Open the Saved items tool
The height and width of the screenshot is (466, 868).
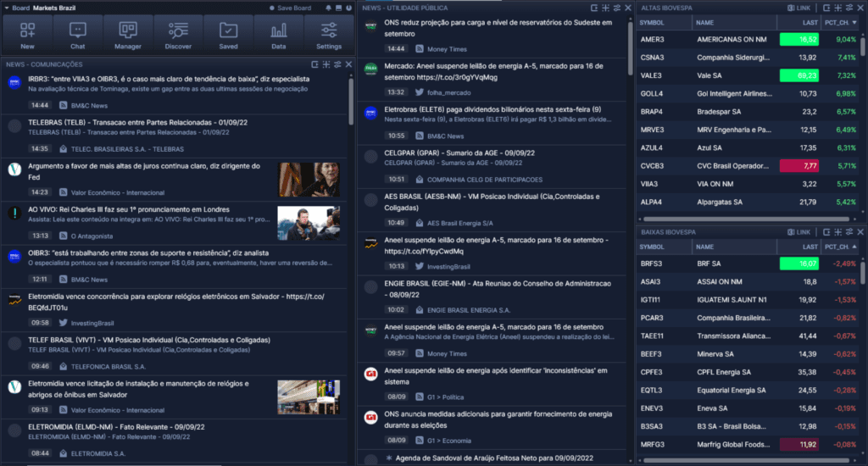pos(228,36)
